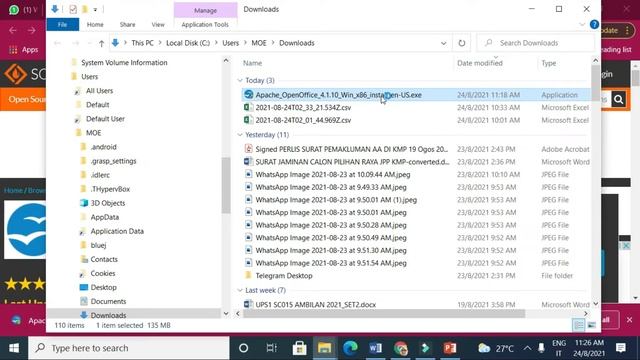Screen dimensions: 640x360
Task: Expand the ribbon with the chevron
Action: pyautogui.click(x=582, y=24)
